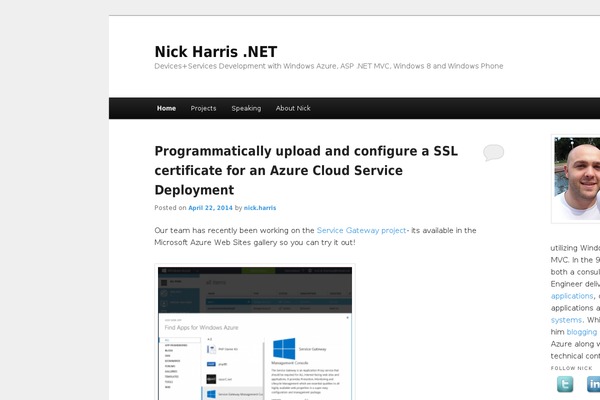Image resolution: width=600 pixels, height=400 pixels.
Task: Click the April 22, 2014 date link
Action: pyautogui.click(x=210, y=208)
